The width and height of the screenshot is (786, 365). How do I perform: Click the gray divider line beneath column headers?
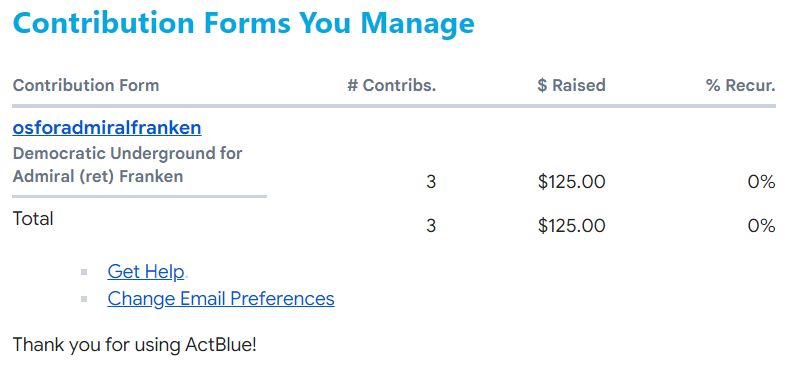tap(394, 106)
